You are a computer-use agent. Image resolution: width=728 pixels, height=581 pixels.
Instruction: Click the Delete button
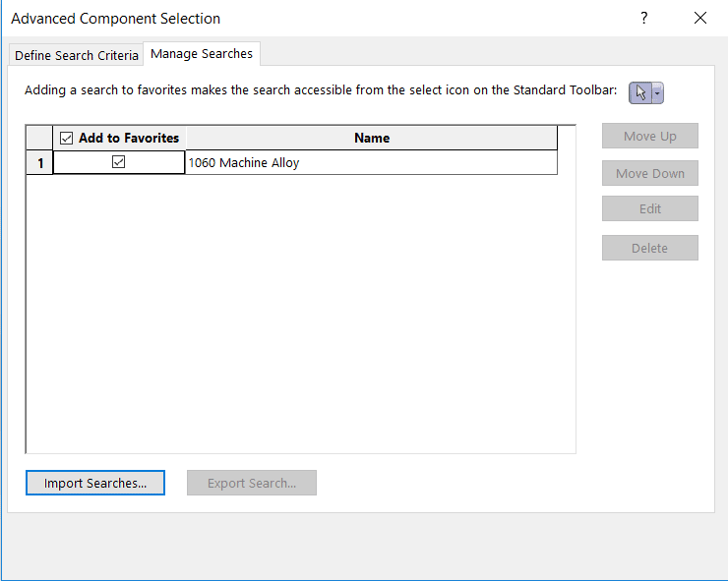tap(649, 249)
